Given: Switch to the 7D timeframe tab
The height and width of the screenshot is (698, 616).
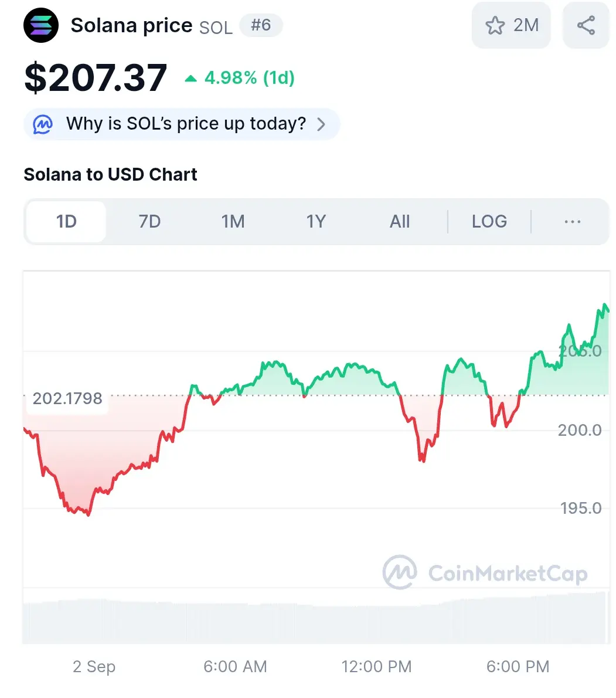Looking at the screenshot, I should coord(149,222).
